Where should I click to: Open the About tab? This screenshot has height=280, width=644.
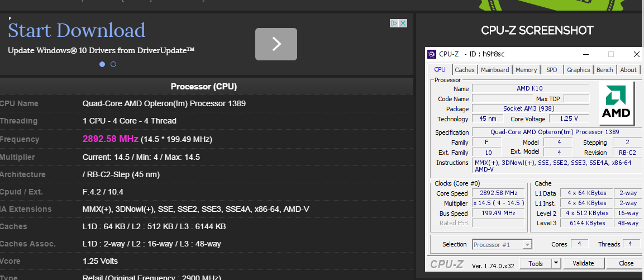click(x=628, y=70)
